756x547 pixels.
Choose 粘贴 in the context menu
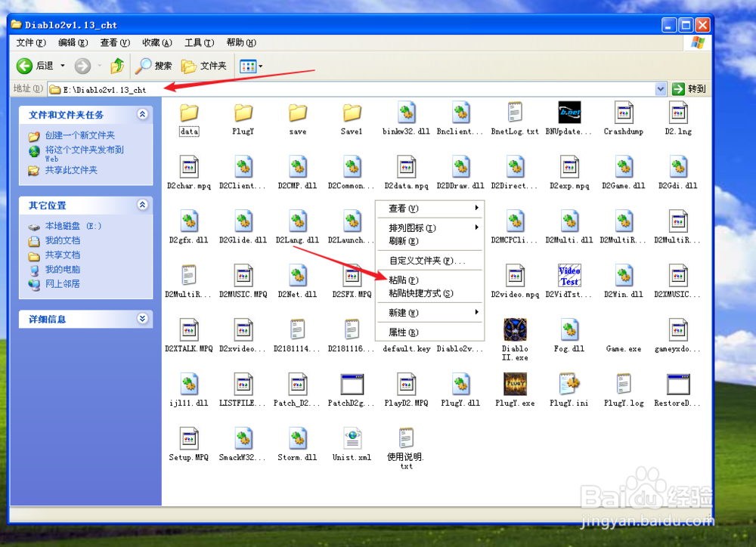[430, 280]
